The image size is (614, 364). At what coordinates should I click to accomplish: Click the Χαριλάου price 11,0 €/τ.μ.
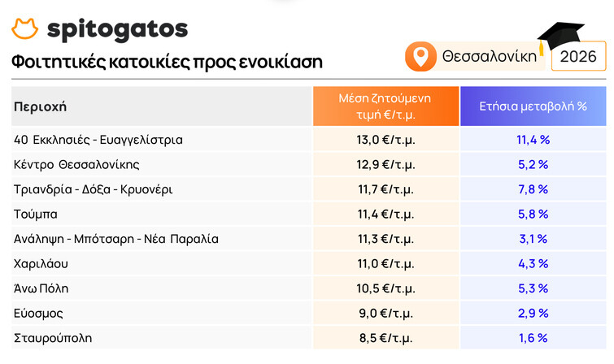click(385, 264)
